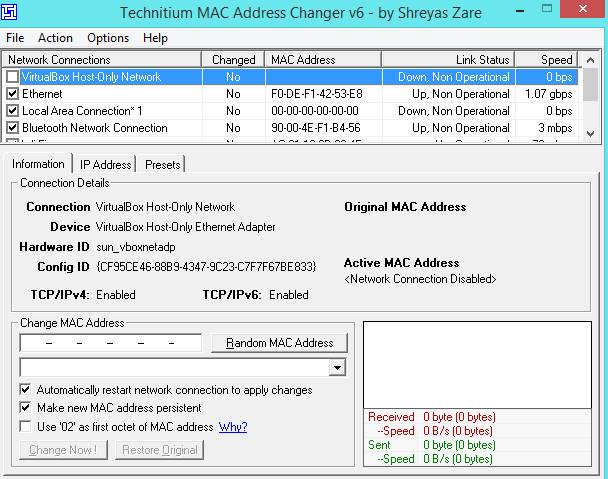Uncheck the Local Area Connection* 1 checkbox

(x=12, y=111)
